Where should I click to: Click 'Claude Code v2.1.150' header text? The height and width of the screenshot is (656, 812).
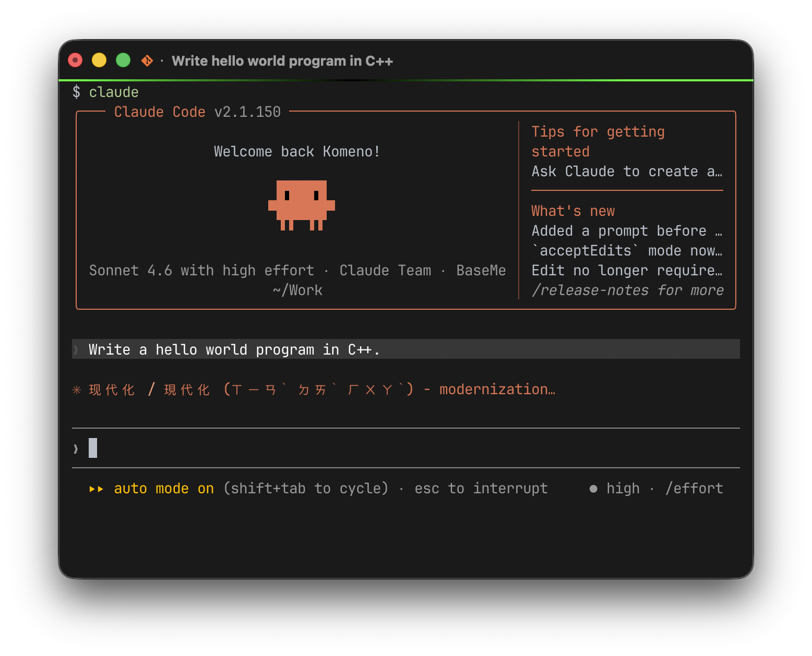197,112
